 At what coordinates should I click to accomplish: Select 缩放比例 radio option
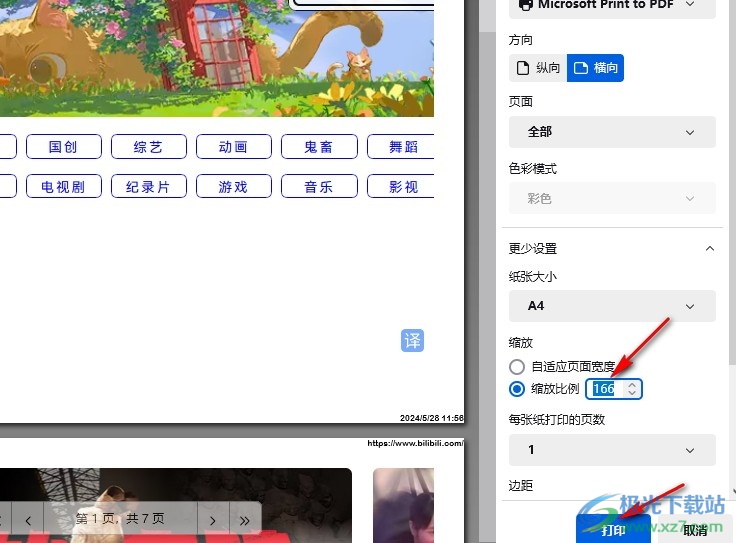click(x=517, y=389)
